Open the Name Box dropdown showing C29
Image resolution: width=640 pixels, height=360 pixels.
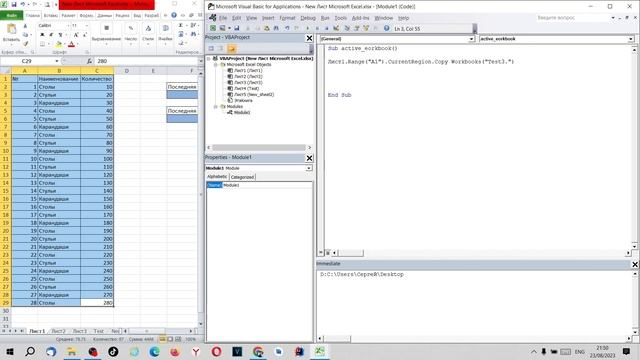pyautogui.click(x=57, y=61)
